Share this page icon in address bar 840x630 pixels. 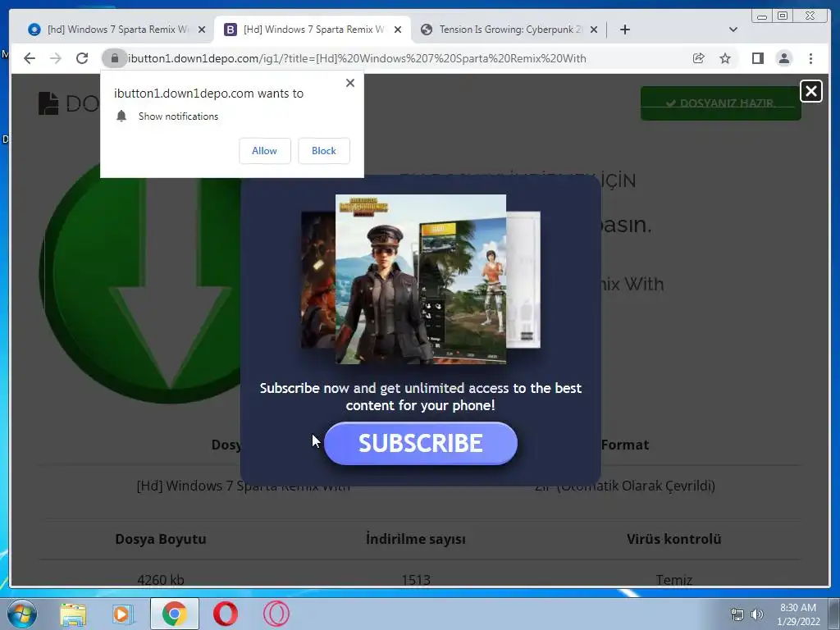click(699, 58)
